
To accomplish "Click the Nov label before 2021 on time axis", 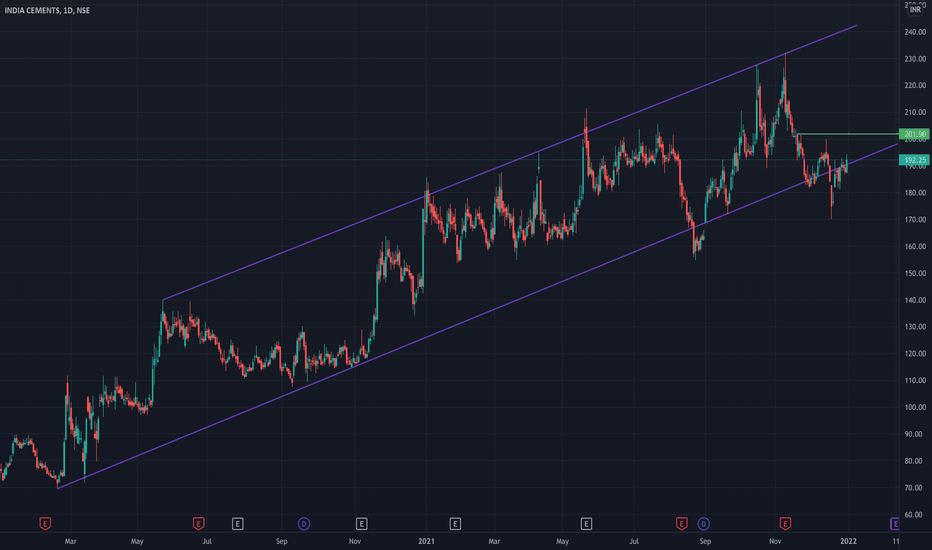I will pos(355,541).
